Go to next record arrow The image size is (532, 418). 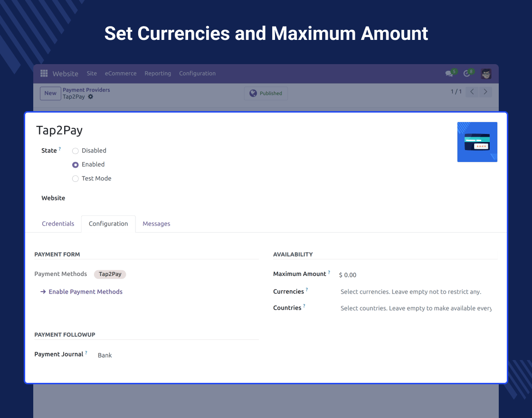coord(485,92)
